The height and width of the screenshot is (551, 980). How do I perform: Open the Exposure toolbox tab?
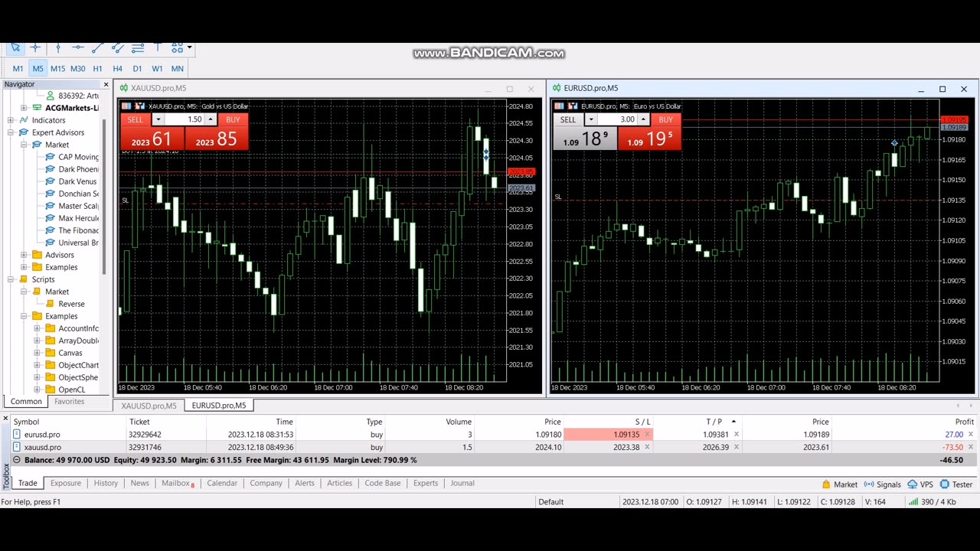coord(66,484)
